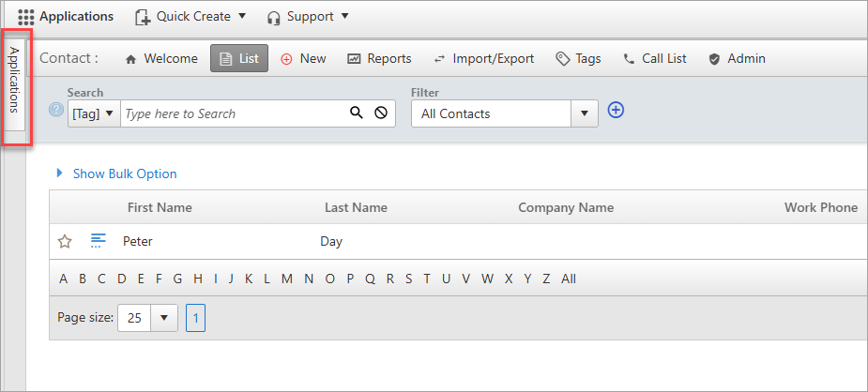This screenshot has width=868, height=392.
Task: Add a new filter with plus icon
Action: click(616, 110)
